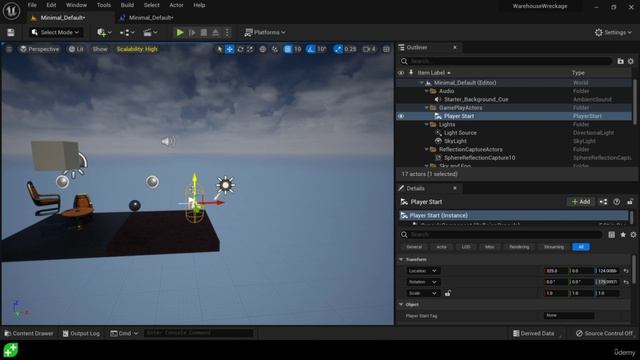The height and width of the screenshot is (360, 640).
Task: Collapse the Audio folder in Outliner
Action: [427, 91]
